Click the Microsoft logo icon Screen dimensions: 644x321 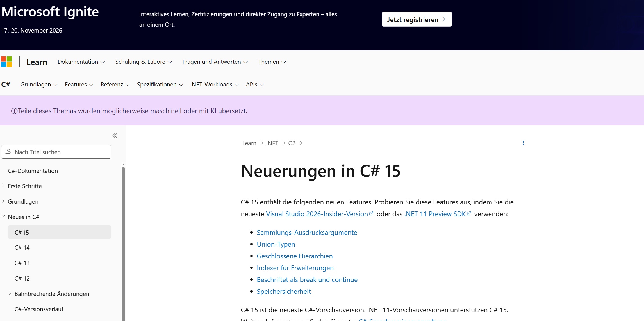[x=6, y=62]
